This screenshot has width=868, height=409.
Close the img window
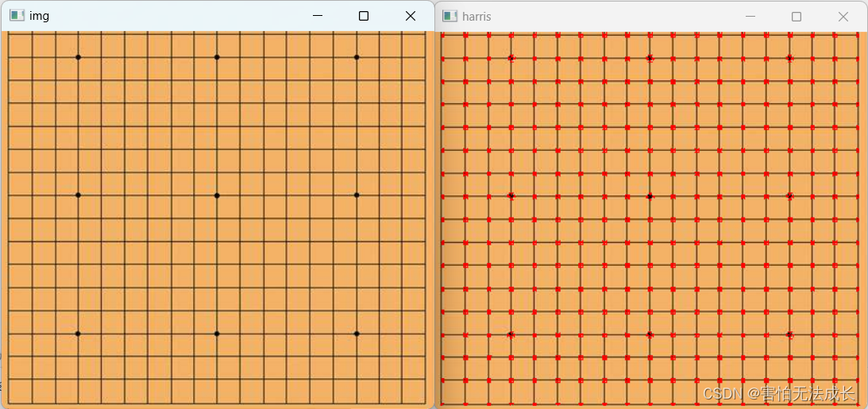(411, 16)
